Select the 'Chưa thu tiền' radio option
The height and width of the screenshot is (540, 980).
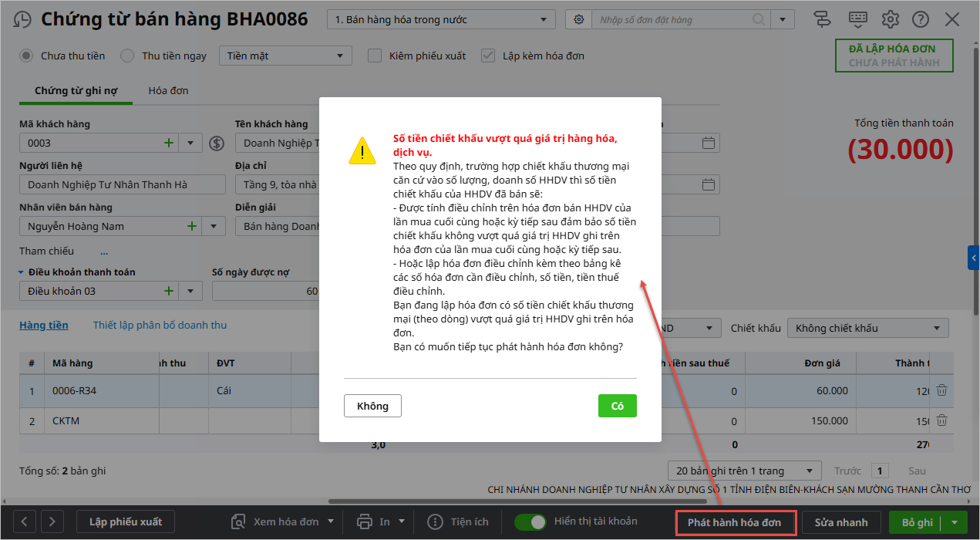(x=27, y=56)
